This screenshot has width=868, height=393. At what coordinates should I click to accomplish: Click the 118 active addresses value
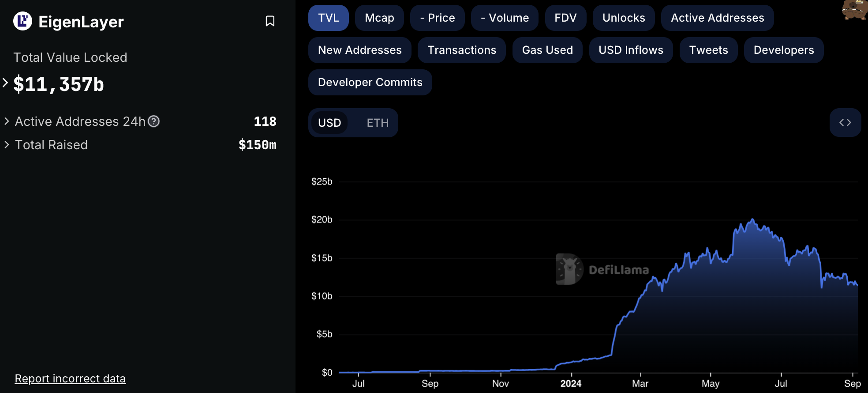(265, 121)
